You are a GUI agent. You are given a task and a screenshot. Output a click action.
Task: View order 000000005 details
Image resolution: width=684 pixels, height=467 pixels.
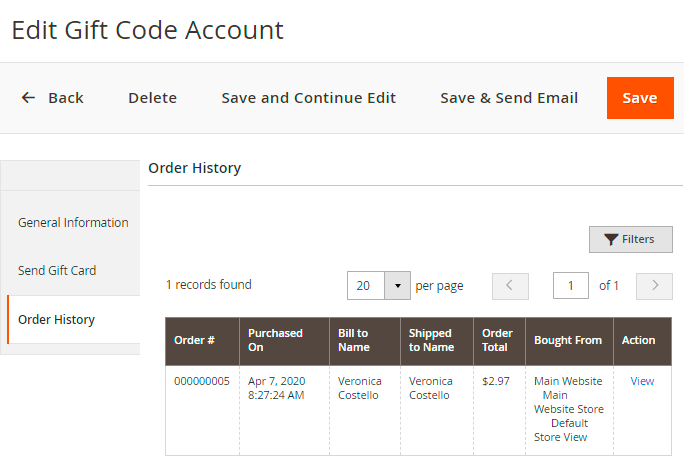[642, 381]
